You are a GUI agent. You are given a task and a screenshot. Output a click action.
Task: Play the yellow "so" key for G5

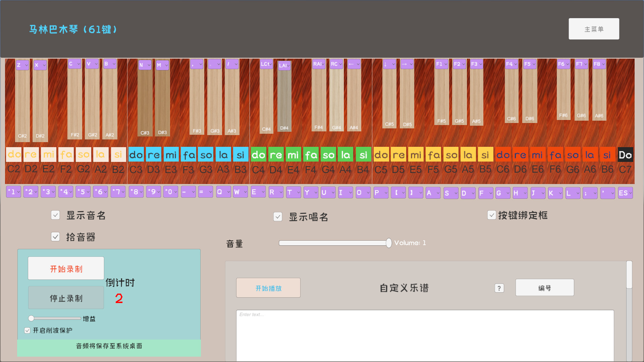[451, 154]
